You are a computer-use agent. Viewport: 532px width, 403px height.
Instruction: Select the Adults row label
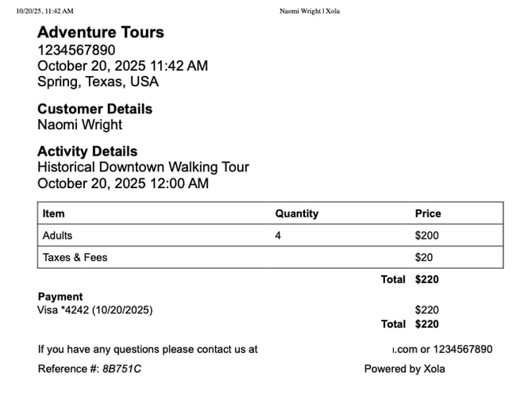click(57, 236)
